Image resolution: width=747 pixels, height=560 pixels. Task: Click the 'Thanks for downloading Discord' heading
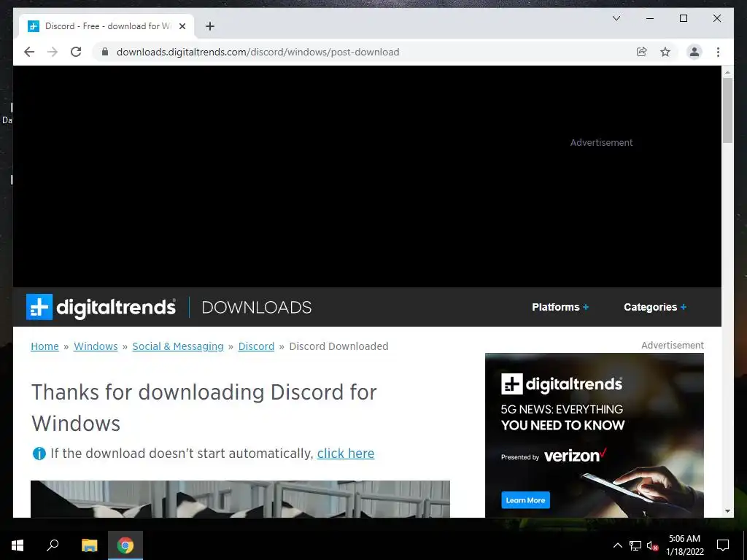pos(204,408)
